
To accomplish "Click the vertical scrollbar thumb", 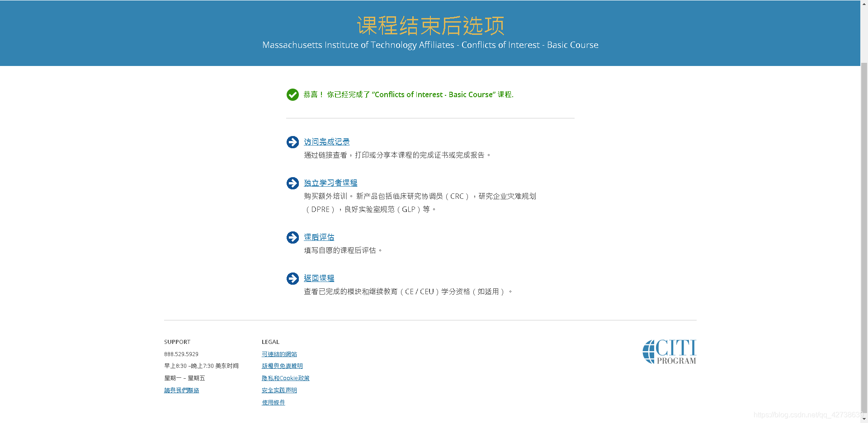I will coord(864,237).
